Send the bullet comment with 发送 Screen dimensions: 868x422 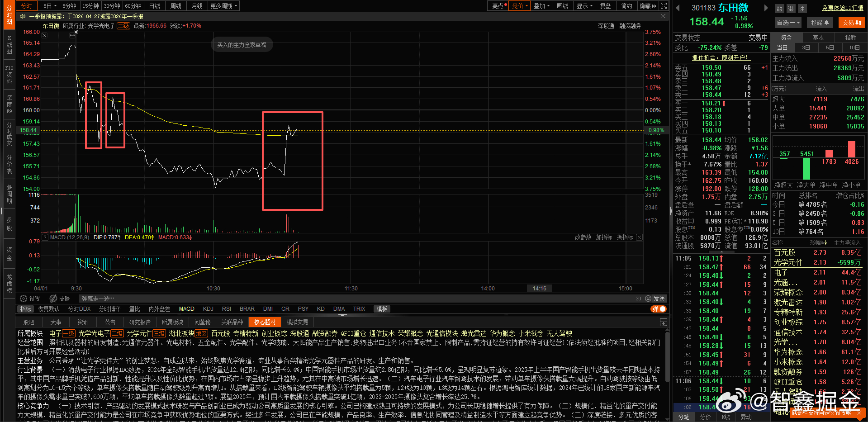[659, 299]
